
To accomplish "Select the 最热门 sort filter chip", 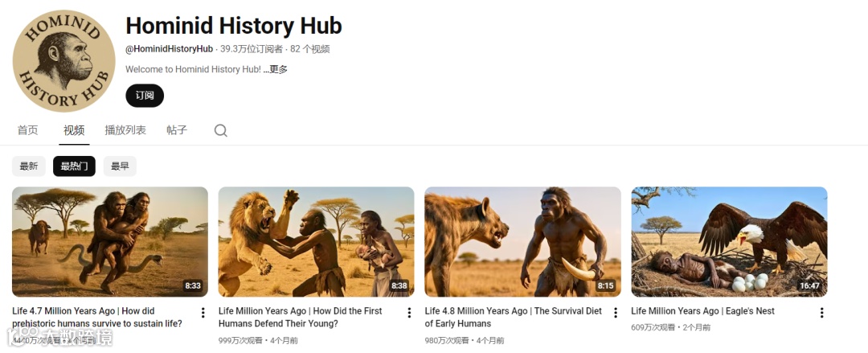I will click(74, 166).
